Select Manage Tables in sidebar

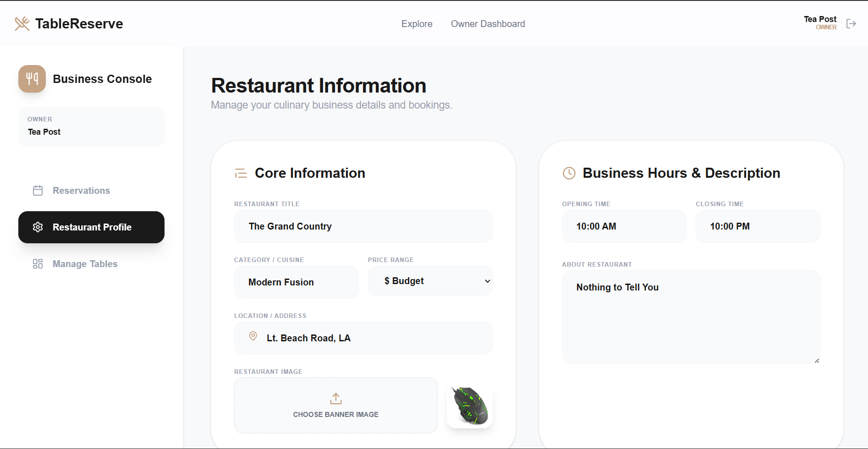click(x=85, y=264)
